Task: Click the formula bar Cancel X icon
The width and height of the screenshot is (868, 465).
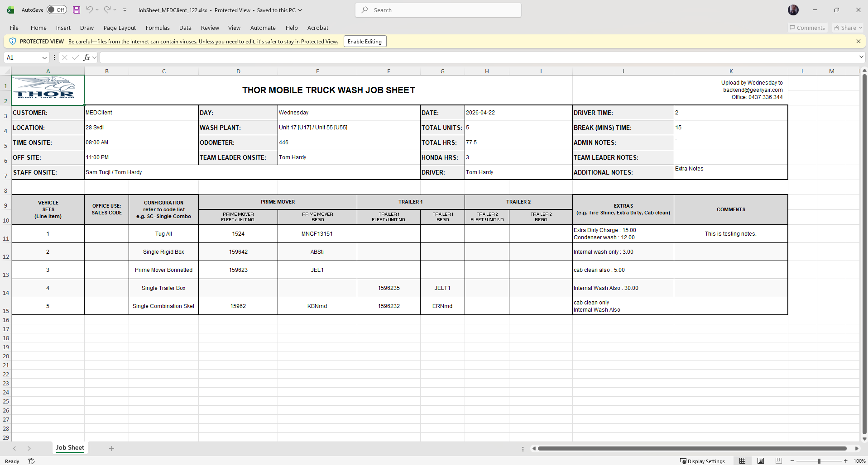Action: coord(65,57)
